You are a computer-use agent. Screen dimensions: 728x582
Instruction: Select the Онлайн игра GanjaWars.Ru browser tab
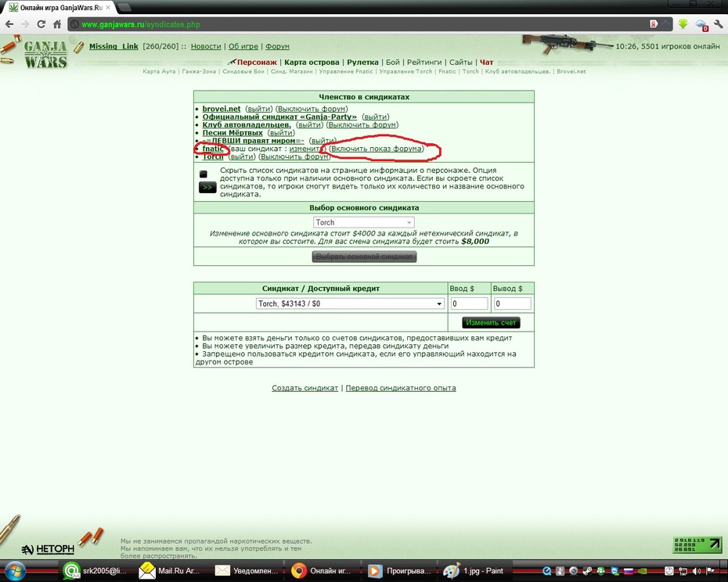[60, 7]
